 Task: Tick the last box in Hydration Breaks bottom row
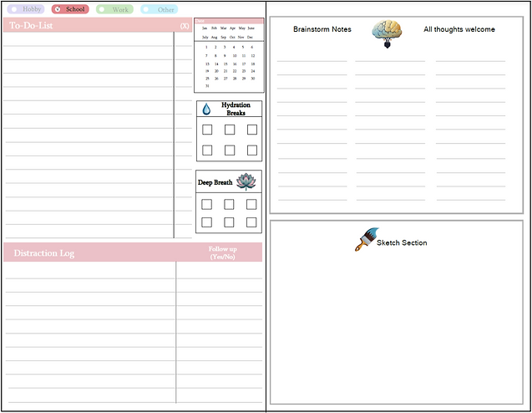252,150
